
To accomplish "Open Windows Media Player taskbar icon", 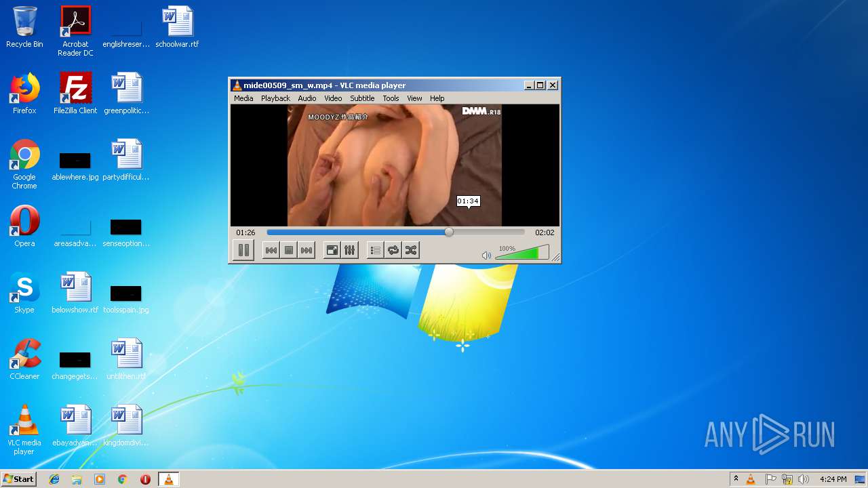I will (100, 479).
